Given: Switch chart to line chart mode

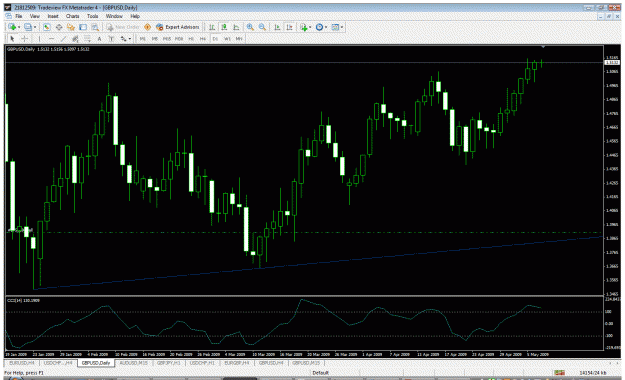Looking at the screenshot, I should (x=236, y=27).
